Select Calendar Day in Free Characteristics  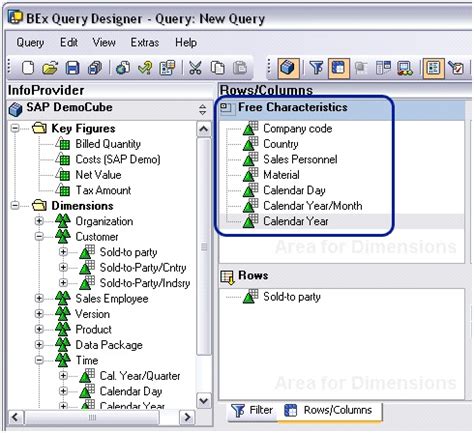[294, 190]
